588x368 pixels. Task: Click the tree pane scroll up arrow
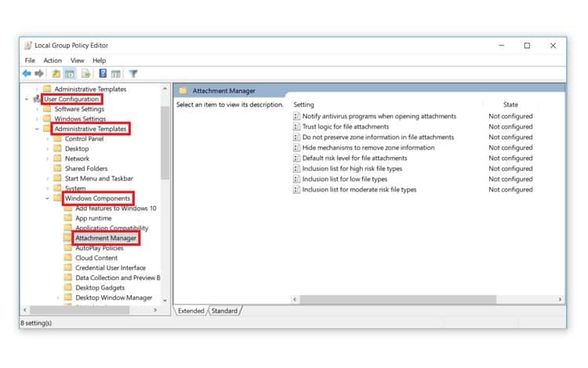165,89
